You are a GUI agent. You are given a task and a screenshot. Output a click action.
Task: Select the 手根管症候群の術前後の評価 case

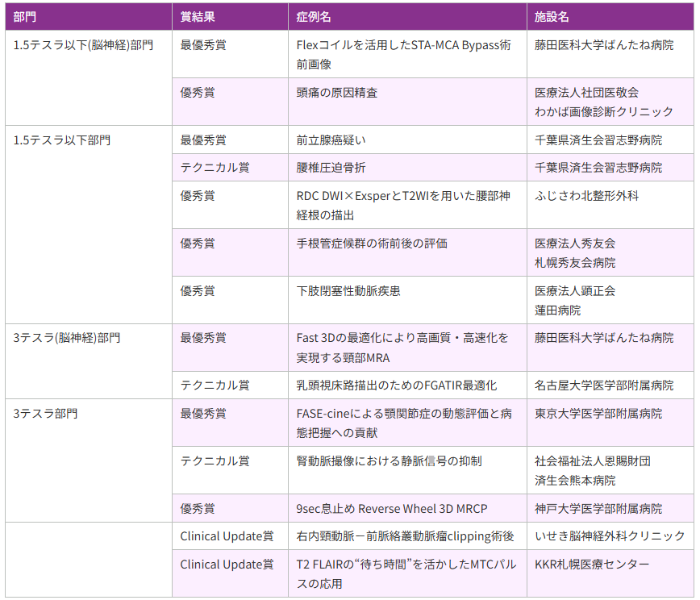[x=372, y=244]
